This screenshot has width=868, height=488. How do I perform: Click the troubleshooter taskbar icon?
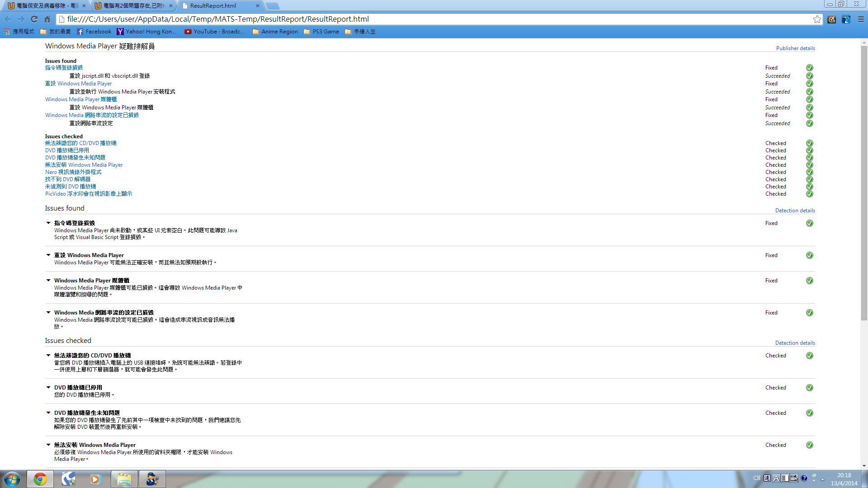coord(152,479)
